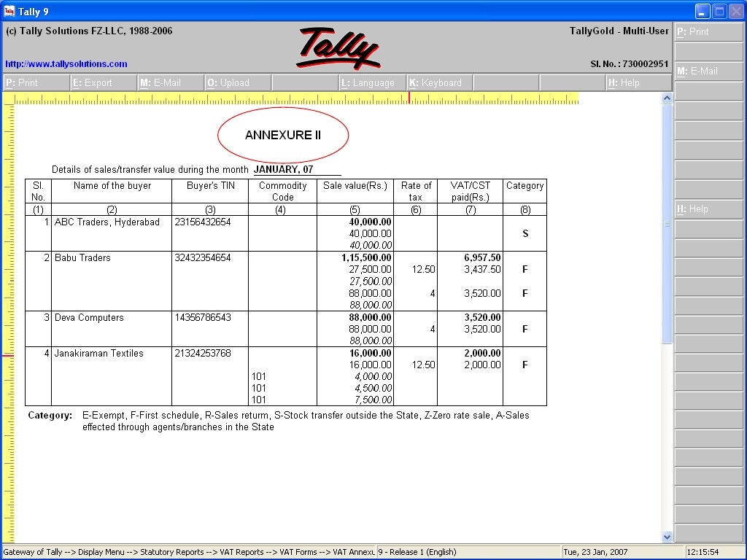Click TIN 32432354654
This screenshot has width=747, height=560.
(203, 257)
